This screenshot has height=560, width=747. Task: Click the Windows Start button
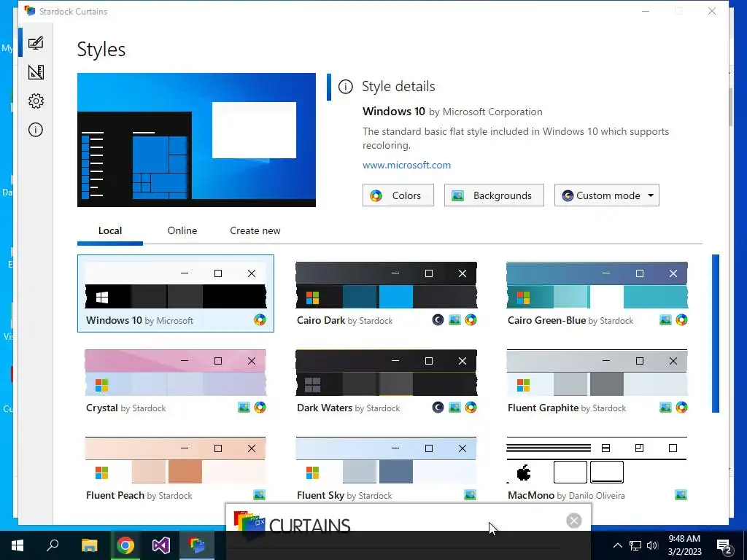pos(18,545)
